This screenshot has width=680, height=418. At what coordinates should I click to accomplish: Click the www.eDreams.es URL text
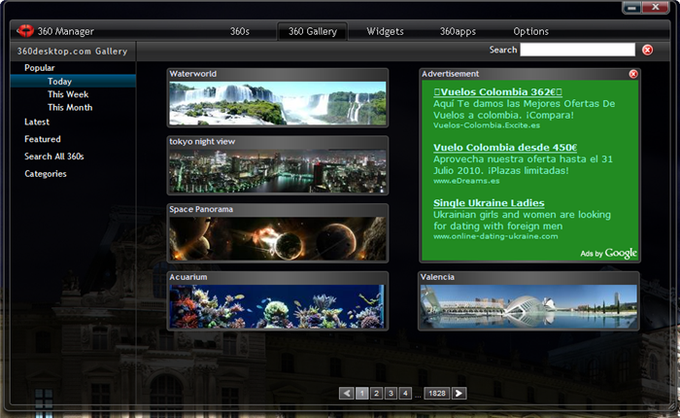tap(467, 181)
